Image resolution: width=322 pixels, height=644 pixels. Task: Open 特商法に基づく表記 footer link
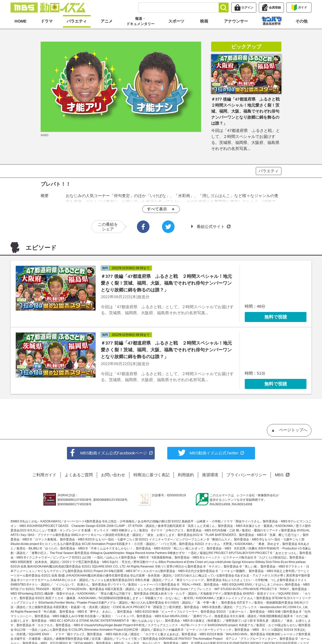pos(151,475)
